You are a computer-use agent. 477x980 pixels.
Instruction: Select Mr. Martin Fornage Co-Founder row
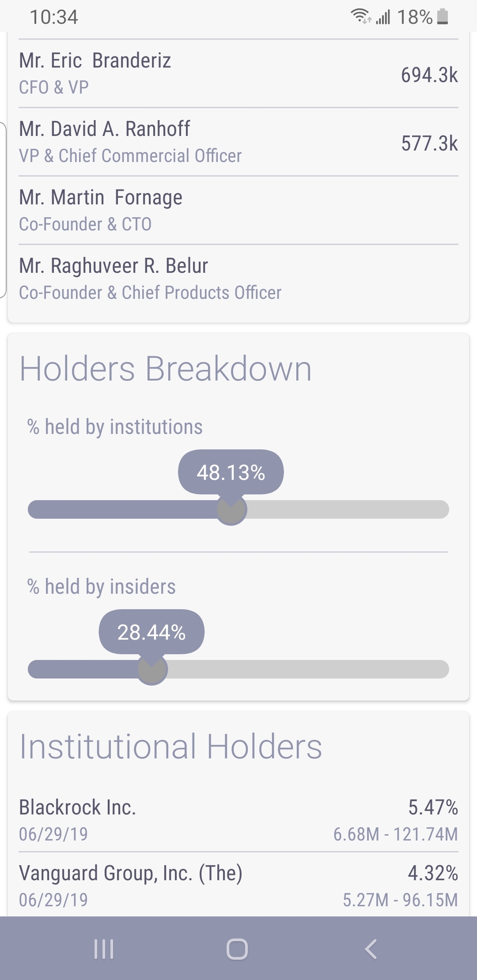(x=238, y=210)
